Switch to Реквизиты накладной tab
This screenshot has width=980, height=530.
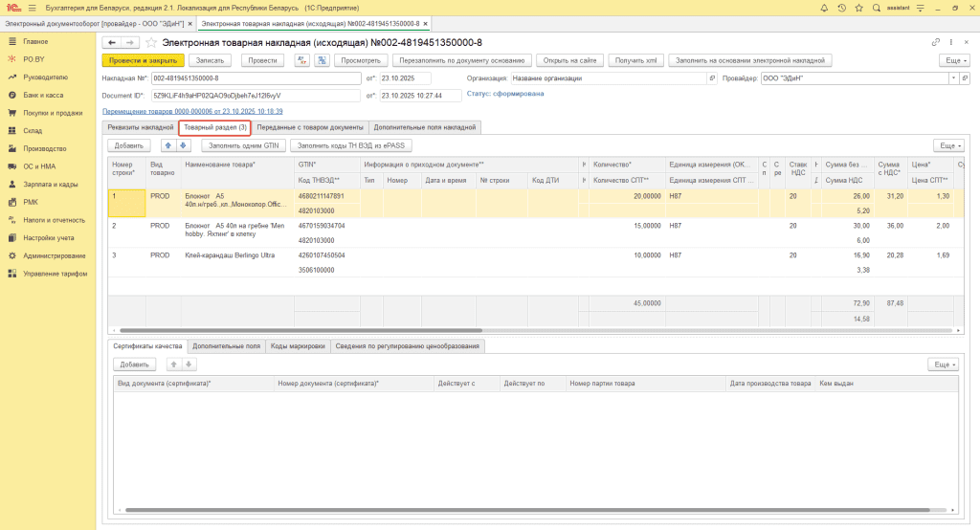[x=140, y=127]
